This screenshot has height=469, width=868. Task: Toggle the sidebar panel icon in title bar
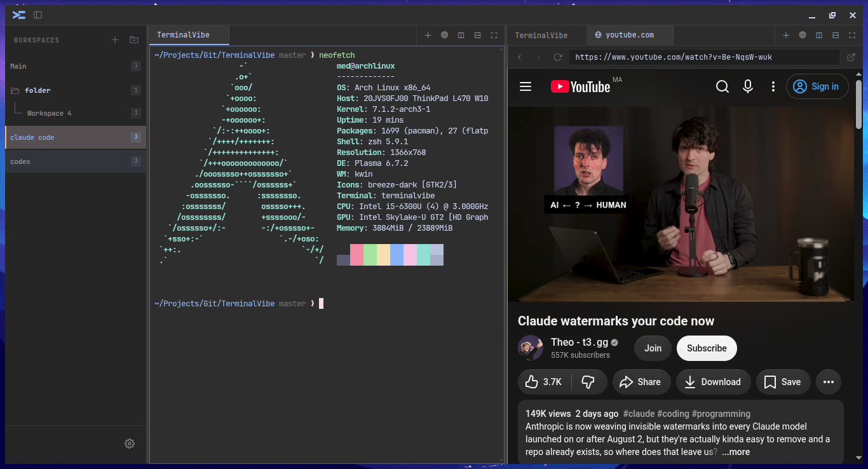[x=38, y=15]
